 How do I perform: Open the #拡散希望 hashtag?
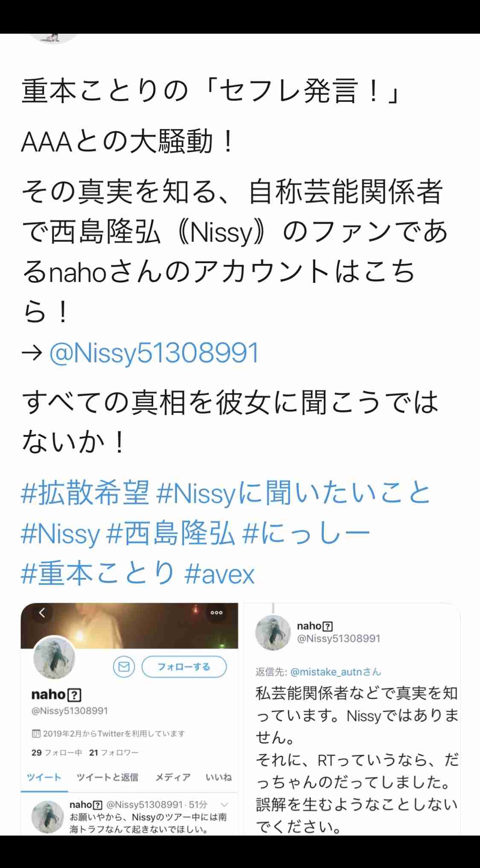(85, 493)
